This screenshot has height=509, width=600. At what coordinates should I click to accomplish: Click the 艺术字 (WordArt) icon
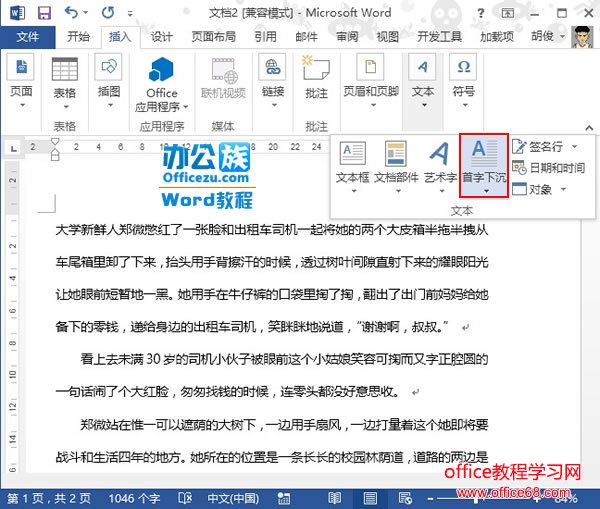pos(439,153)
